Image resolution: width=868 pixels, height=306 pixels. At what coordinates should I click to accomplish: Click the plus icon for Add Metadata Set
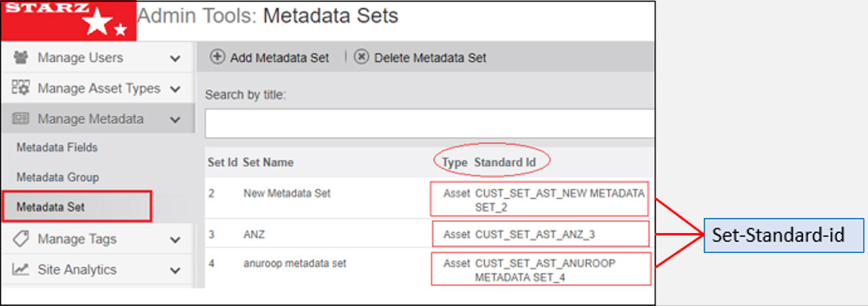tap(217, 57)
